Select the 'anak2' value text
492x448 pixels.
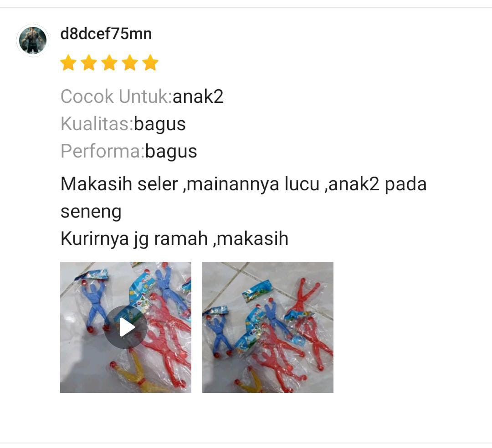point(198,96)
